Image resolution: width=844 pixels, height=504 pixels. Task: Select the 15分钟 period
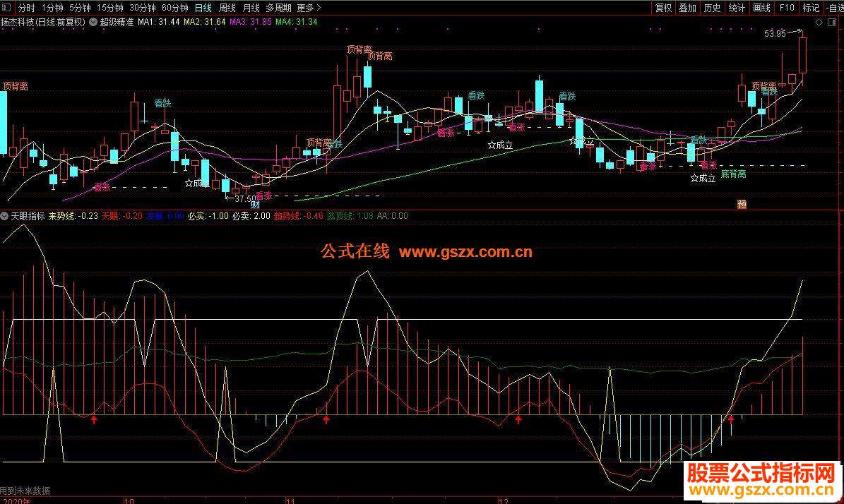(109, 8)
